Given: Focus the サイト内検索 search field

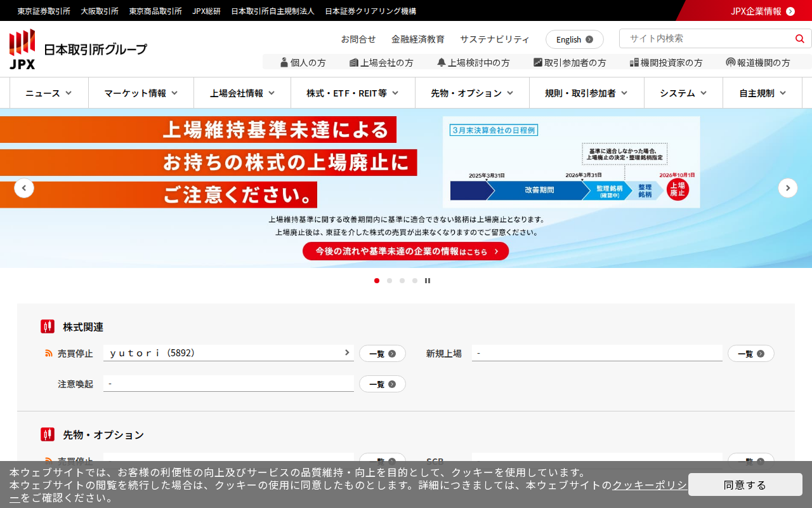Looking at the screenshot, I should 705,38.
